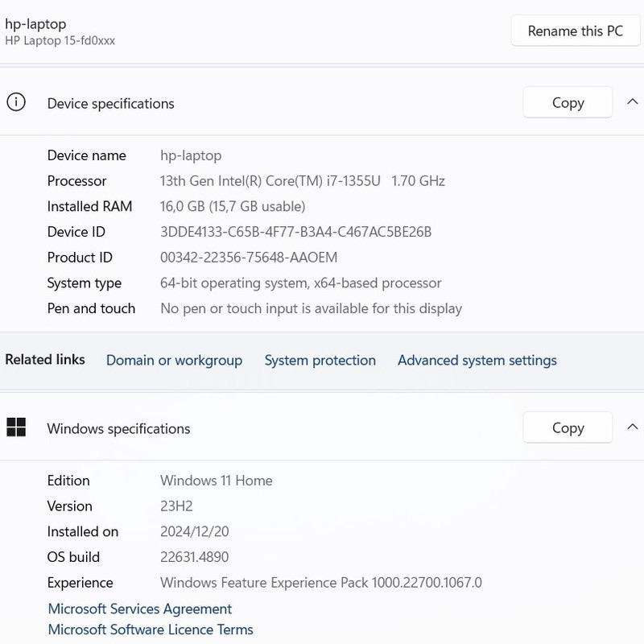This screenshot has height=644, width=644.
Task: Click the Processor label
Action: 76,181
